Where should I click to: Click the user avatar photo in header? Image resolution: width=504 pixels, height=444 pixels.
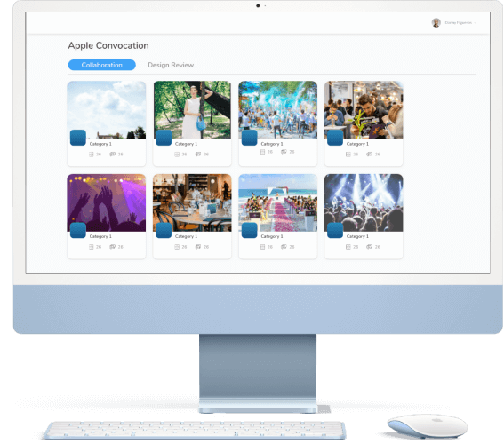pos(436,22)
